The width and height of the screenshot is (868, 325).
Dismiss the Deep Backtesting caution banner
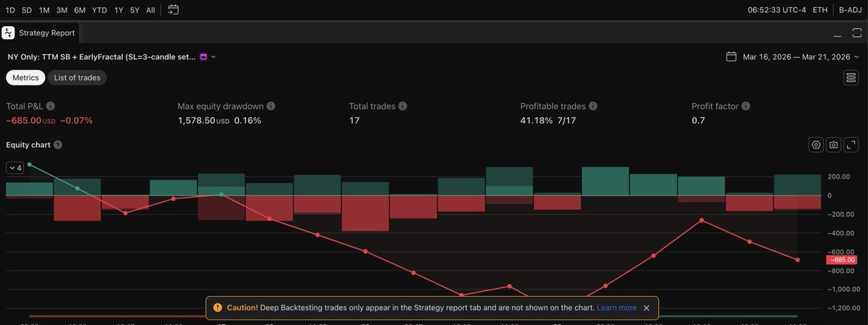click(x=647, y=308)
